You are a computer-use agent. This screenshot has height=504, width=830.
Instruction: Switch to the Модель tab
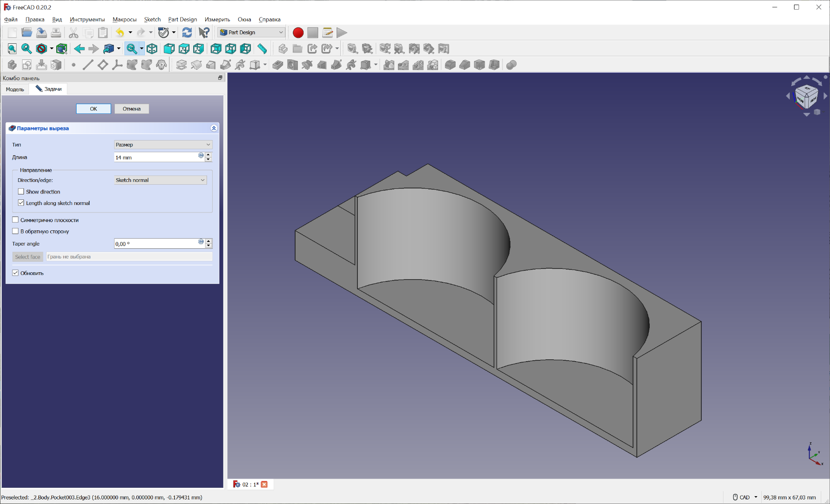click(x=15, y=89)
